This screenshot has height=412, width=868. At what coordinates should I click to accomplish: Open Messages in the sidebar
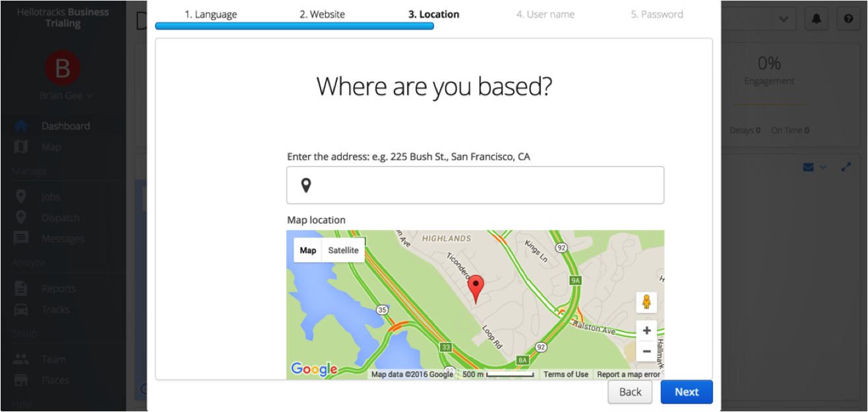pos(63,239)
